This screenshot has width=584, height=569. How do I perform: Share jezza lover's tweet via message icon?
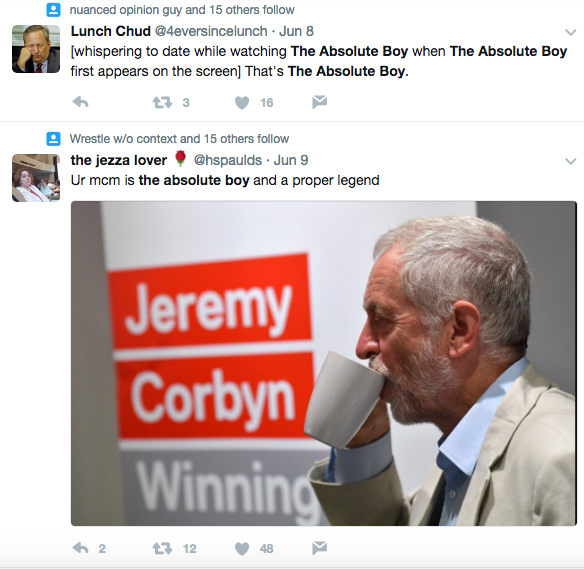pos(320,548)
